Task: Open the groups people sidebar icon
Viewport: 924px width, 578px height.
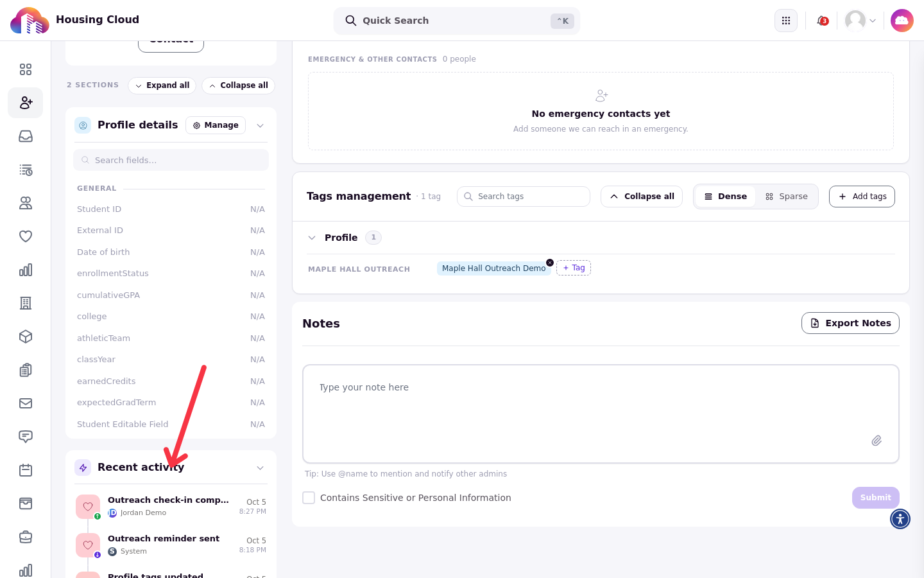Action: coord(26,203)
